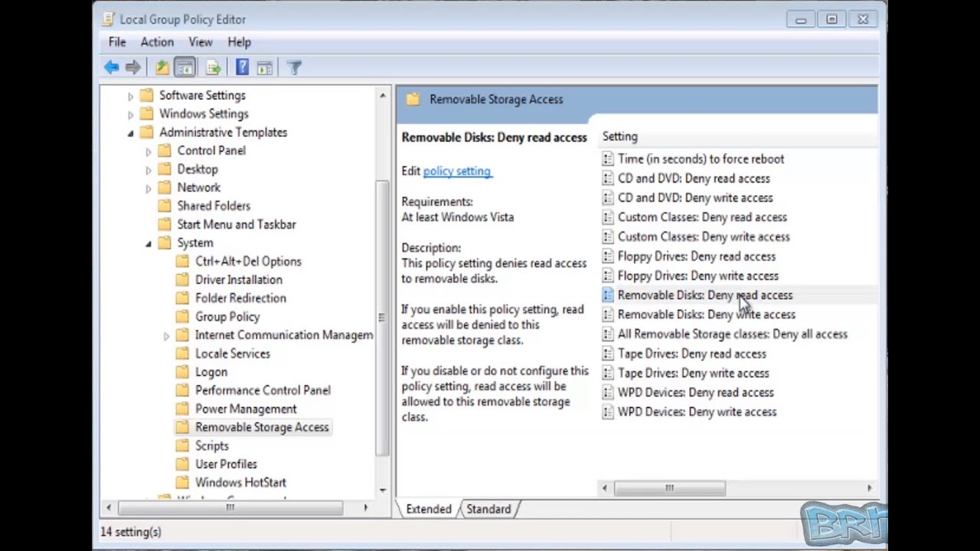Screen dimensions: 980x551
Task: Click the icon beside Time (in seconds) to force reboot
Action: point(608,159)
